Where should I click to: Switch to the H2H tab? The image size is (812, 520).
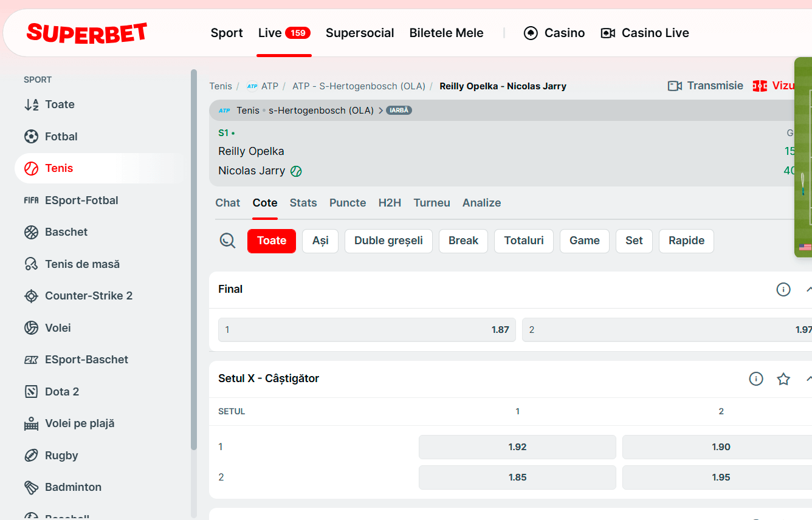tap(390, 203)
